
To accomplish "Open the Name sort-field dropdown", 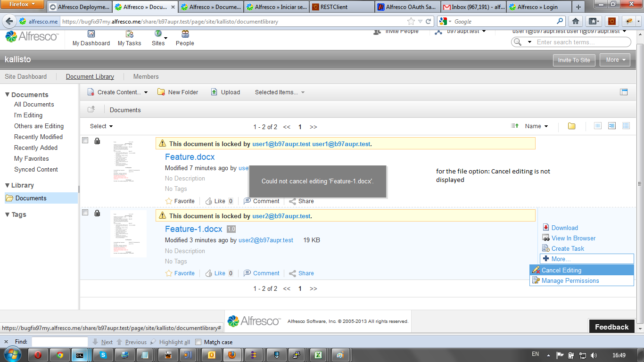I will point(537,126).
